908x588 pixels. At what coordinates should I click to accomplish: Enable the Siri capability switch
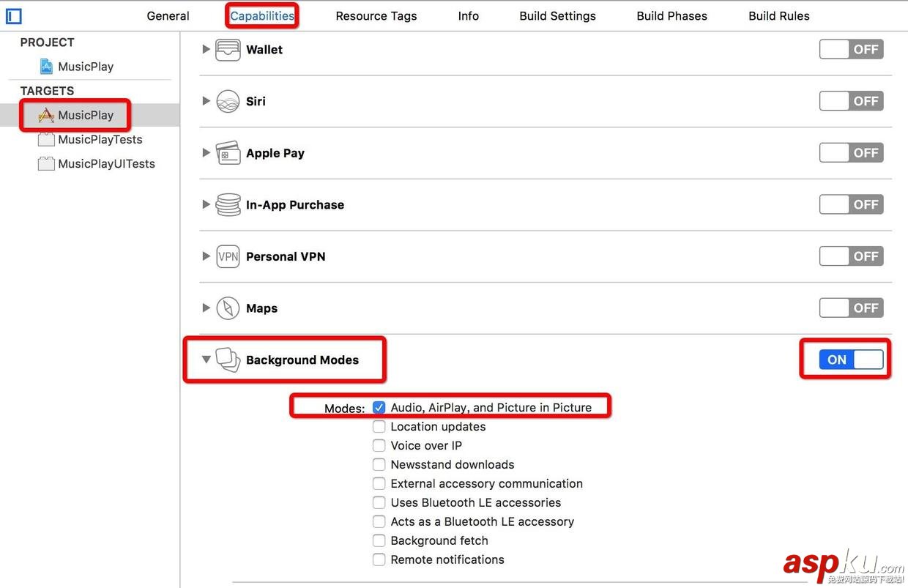[851, 101]
